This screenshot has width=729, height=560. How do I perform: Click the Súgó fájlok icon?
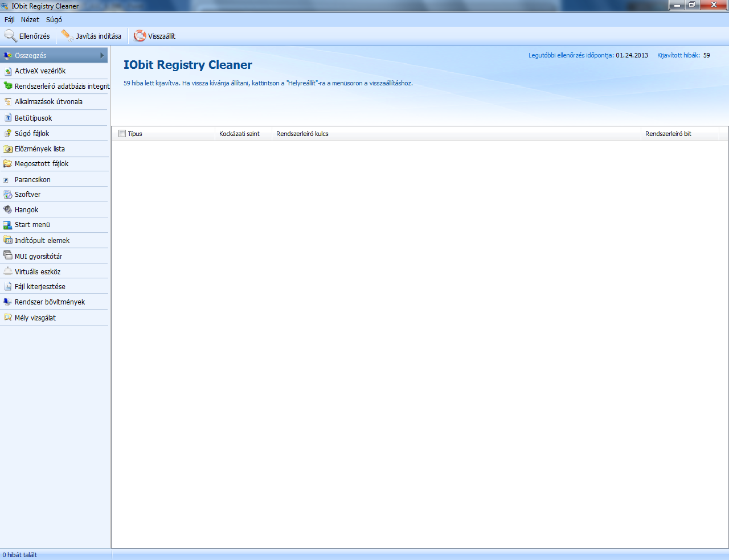pos(8,133)
